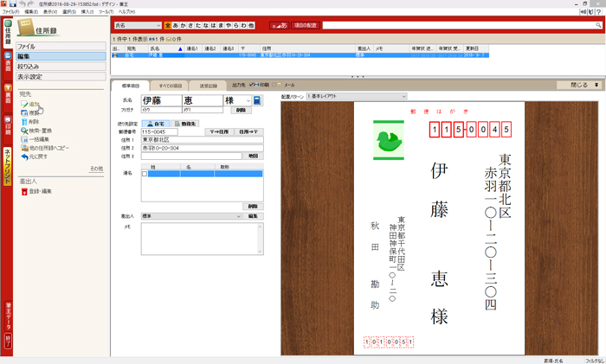Check the 連名 row checkbox
Viewport: 606px width, 364px height.
(x=145, y=174)
